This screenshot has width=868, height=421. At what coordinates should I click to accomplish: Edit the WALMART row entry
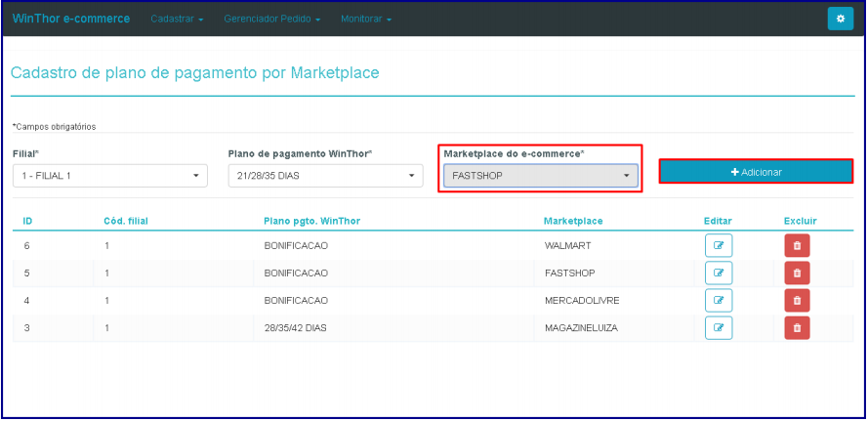(x=719, y=245)
